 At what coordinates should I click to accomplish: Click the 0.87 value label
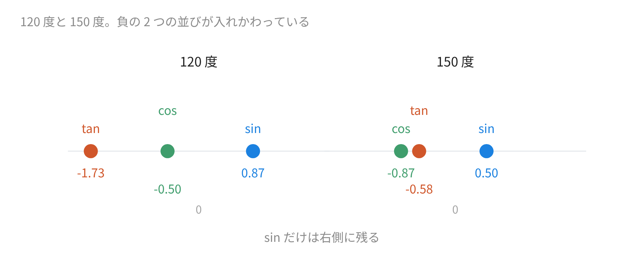point(253,173)
